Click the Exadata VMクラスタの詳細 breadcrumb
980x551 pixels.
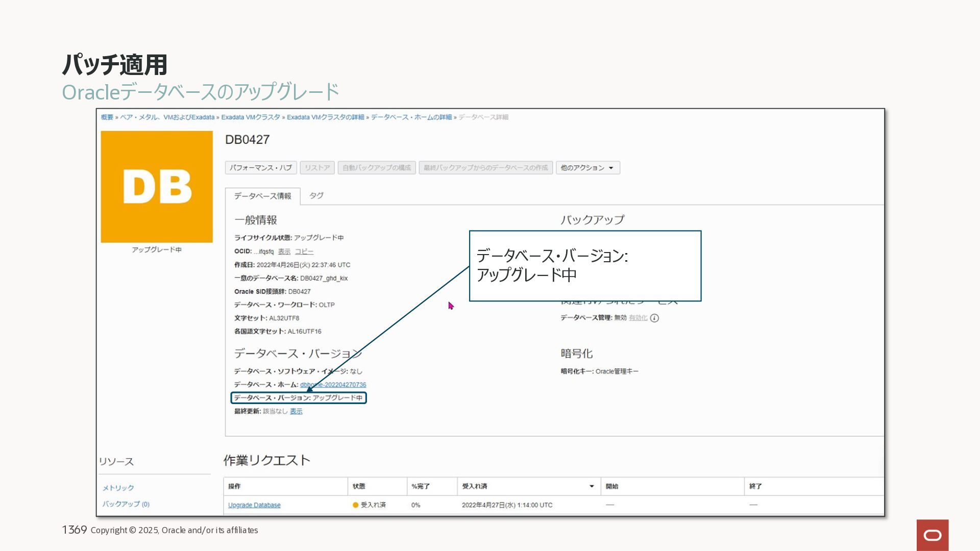325,117
